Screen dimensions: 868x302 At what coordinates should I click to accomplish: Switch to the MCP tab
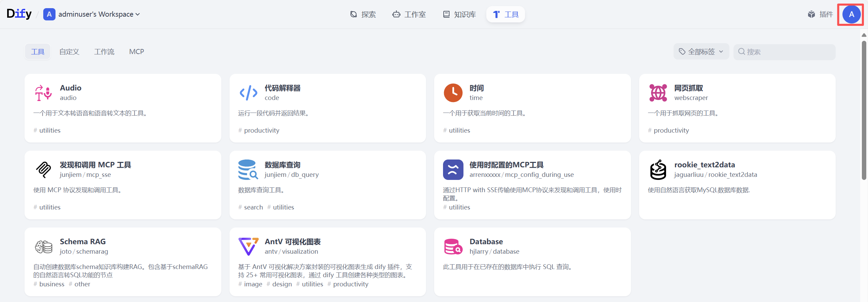(x=137, y=52)
